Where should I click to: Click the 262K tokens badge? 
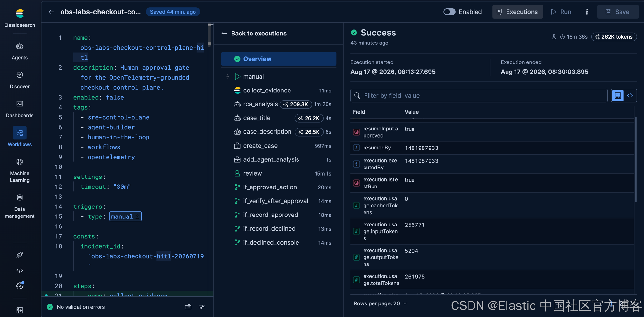tap(614, 37)
